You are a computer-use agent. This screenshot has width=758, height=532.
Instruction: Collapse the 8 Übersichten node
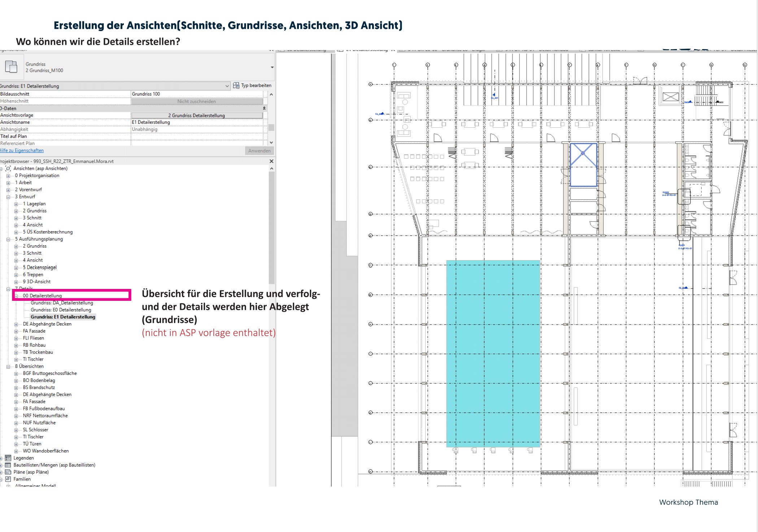(x=8, y=367)
